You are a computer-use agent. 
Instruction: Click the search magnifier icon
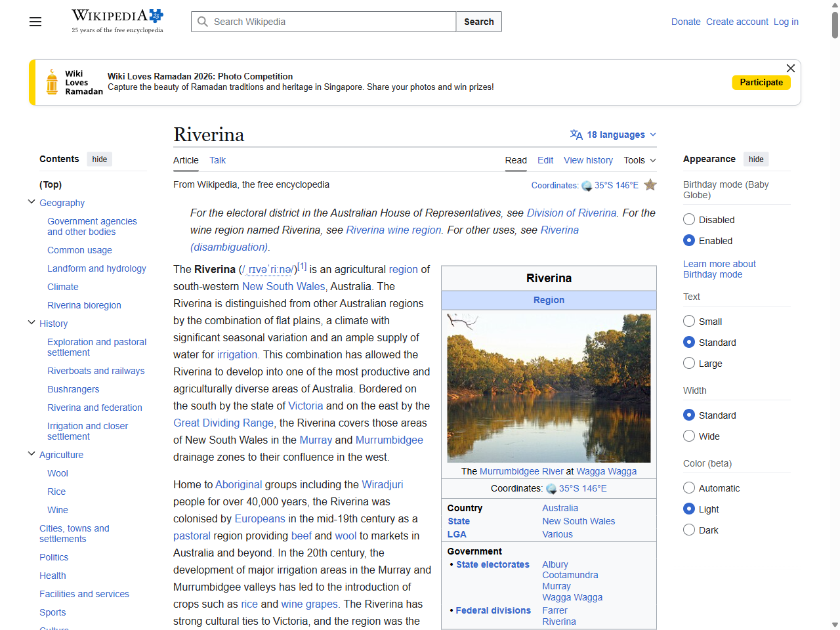click(x=203, y=22)
